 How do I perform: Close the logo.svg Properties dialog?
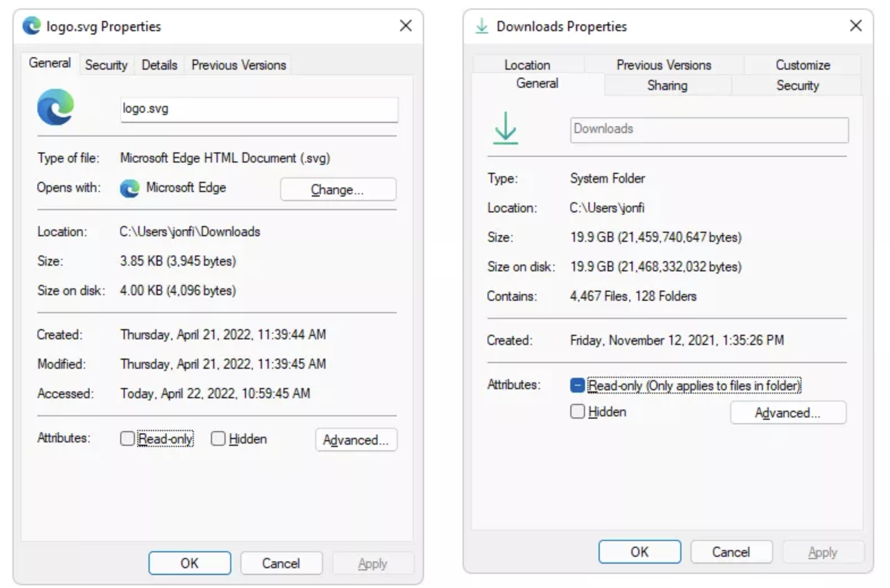405,26
